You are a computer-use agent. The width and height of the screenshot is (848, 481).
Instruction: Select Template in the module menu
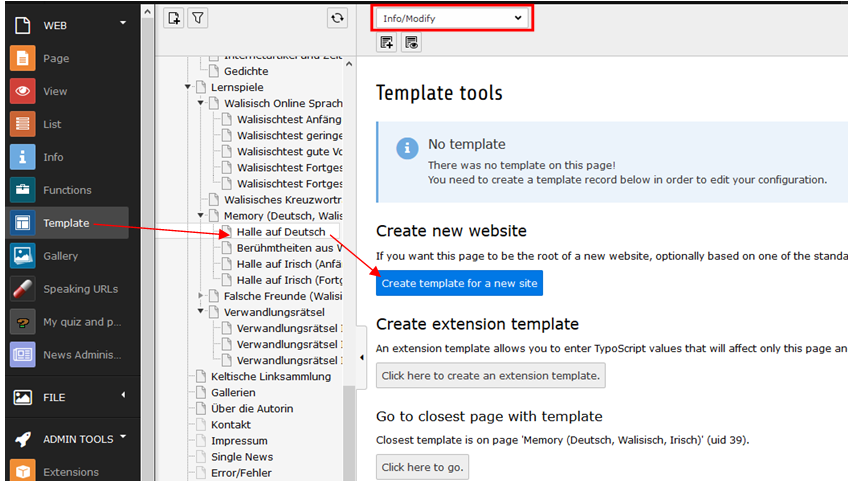coord(66,223)
